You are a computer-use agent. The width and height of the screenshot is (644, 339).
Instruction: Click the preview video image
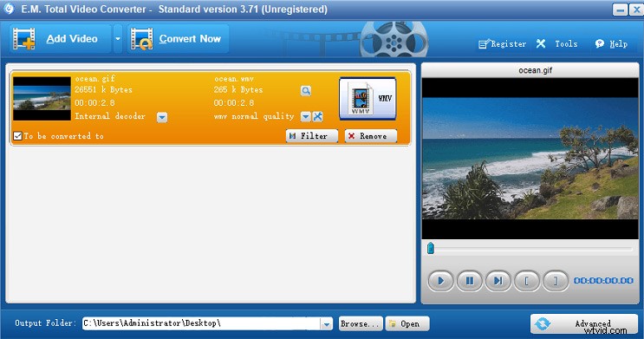pyautogui.click(x=530, y=158)
